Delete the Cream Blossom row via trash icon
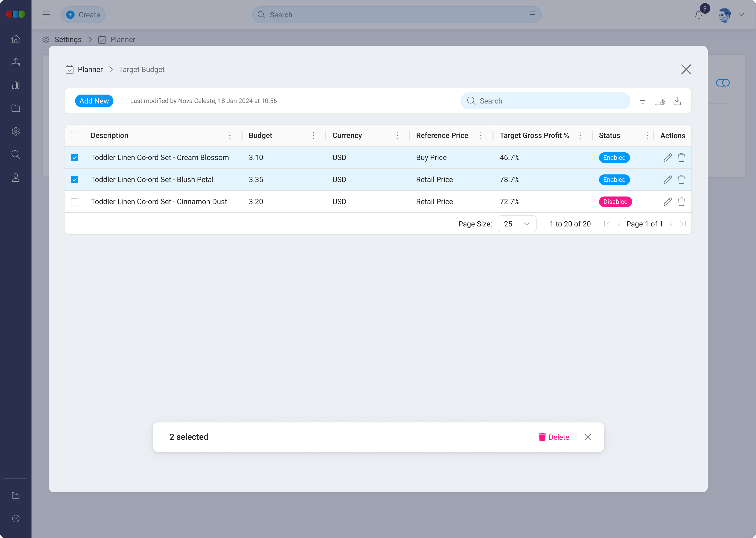 pyautogui.click(x=681, y=157)
